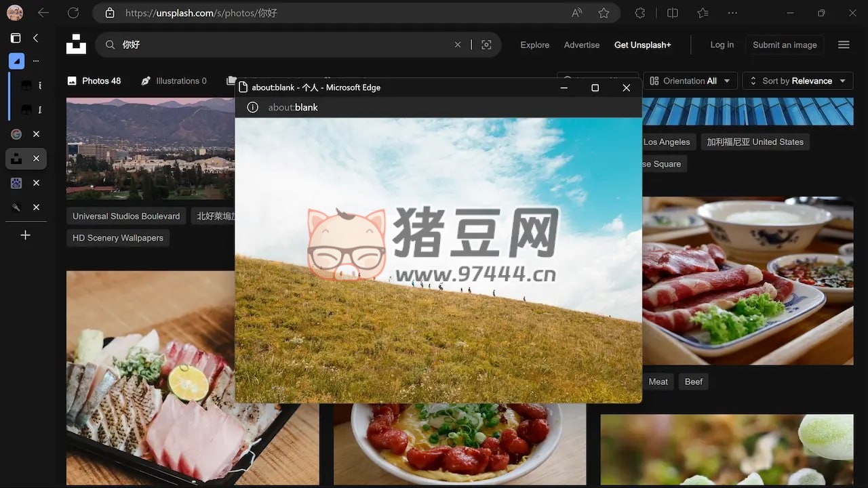868x488 pixels.
Task: Open visual search camera icon
Action: click(486, 45)
